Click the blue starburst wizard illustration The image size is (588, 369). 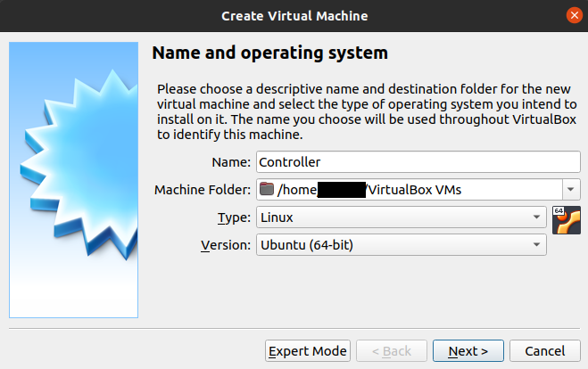pyautogui.click(x=73, y=178)
